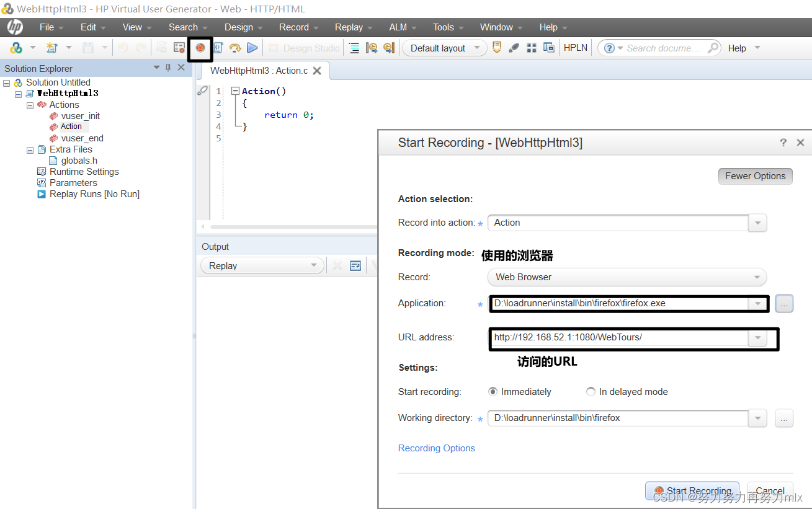Screen dimensions: 812x509
Task: Click the HP logo icon
Action: [15, 27]
